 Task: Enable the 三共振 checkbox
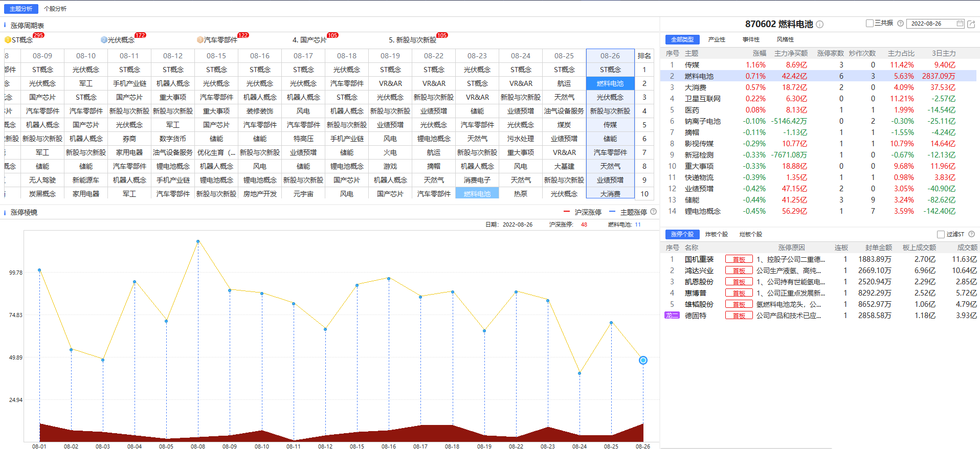click(870, 23)
